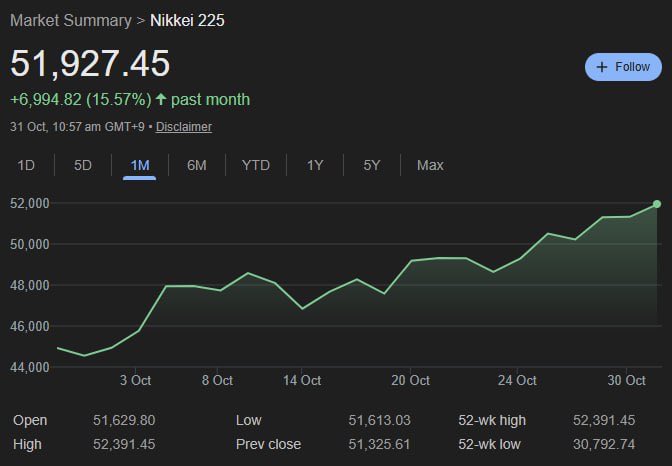Click the 20 Oct axis label
Image resolution: width=672 pixels, height=466 pixels.
(x=410, y=380)
